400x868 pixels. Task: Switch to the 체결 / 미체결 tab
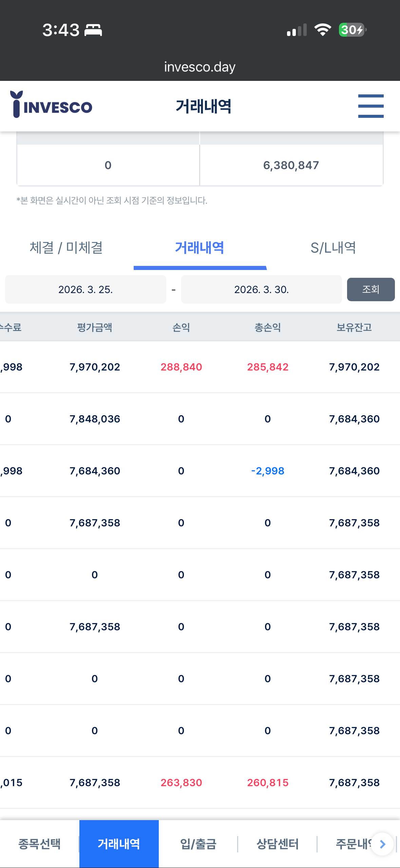[66, 248]
